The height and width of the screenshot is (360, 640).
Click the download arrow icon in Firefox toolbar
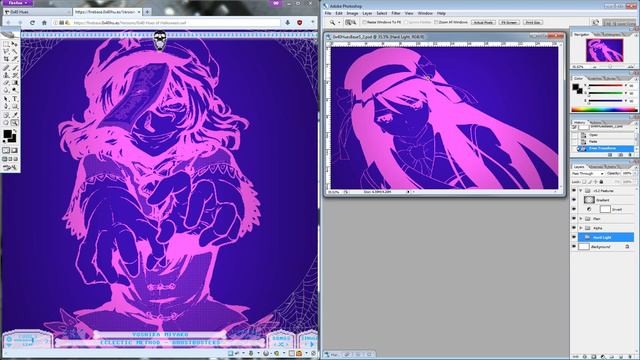click(288, 23)
